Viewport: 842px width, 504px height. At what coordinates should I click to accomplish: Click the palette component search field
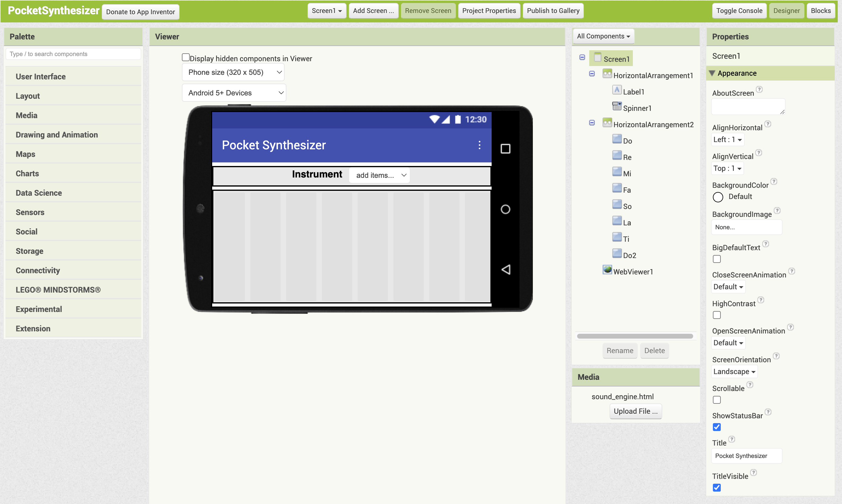(73, 54)
